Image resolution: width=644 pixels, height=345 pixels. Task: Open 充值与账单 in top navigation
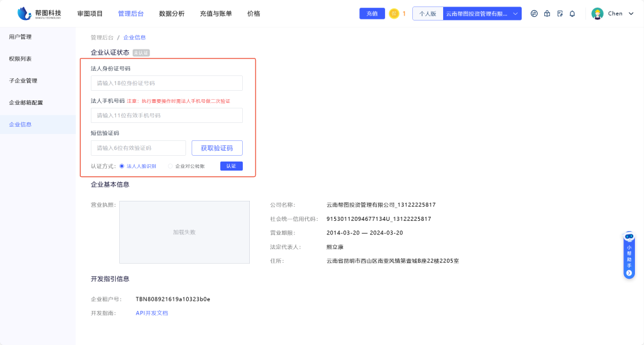pyautogui.click(x=216, y=14)
